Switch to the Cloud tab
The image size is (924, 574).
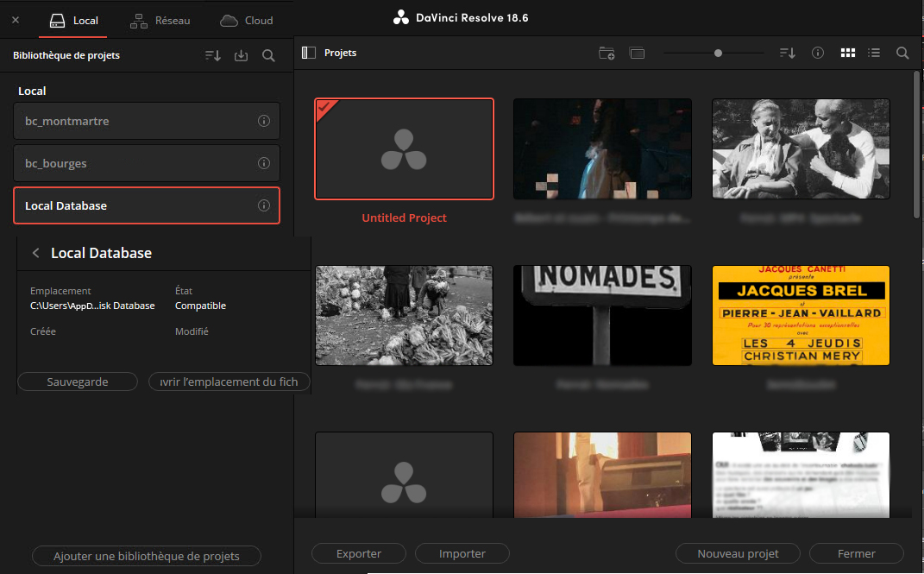pos(247,21)
